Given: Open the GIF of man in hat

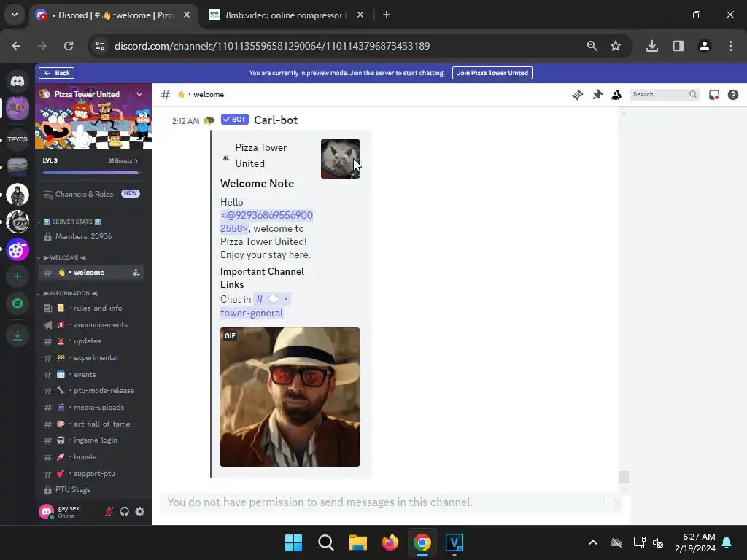Looking at the screenshot, I should click(290, 397).
